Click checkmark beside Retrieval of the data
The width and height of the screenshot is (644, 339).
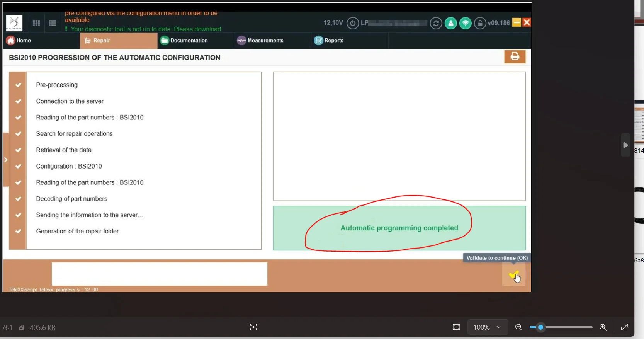[x=18, y=150]
